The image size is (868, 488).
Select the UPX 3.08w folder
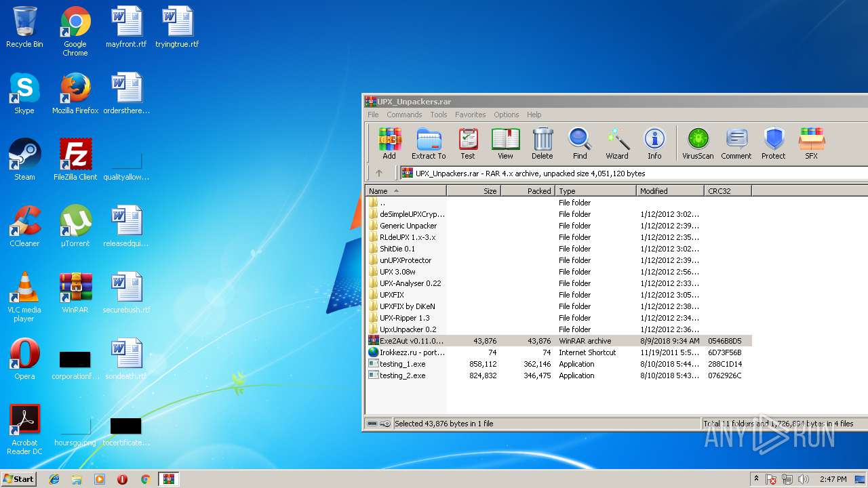pyautogui.click(x=558, y=272)
